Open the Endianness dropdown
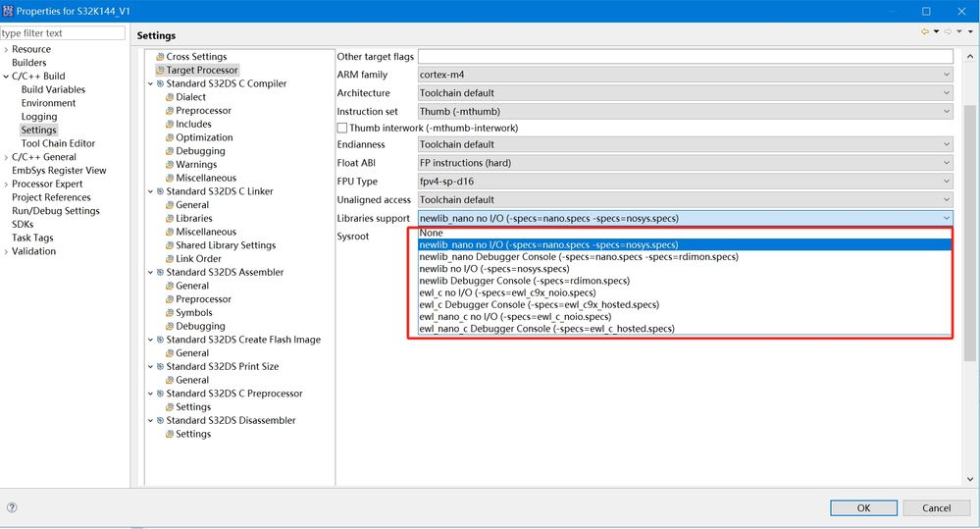 [686, 144]
